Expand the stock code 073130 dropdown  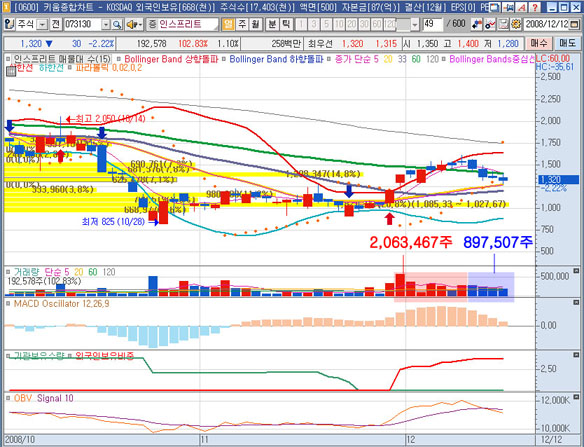(106, 25)
